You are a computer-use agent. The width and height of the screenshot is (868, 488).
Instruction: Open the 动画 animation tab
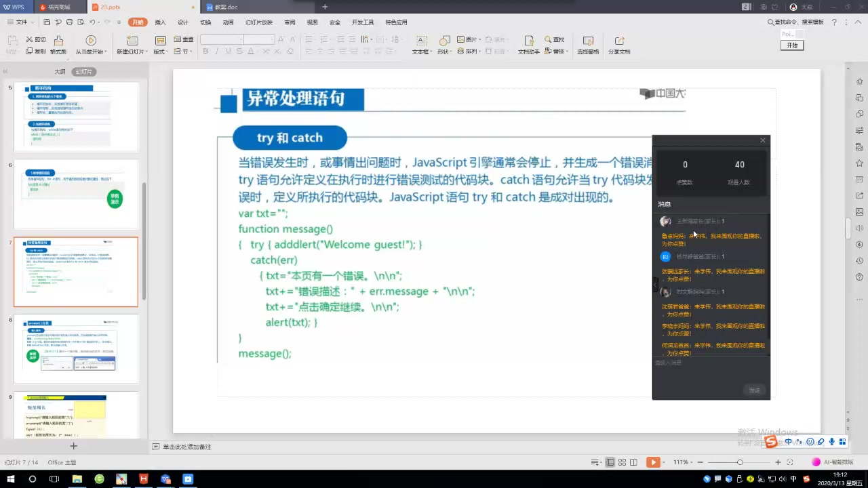(x=228, y=22)
